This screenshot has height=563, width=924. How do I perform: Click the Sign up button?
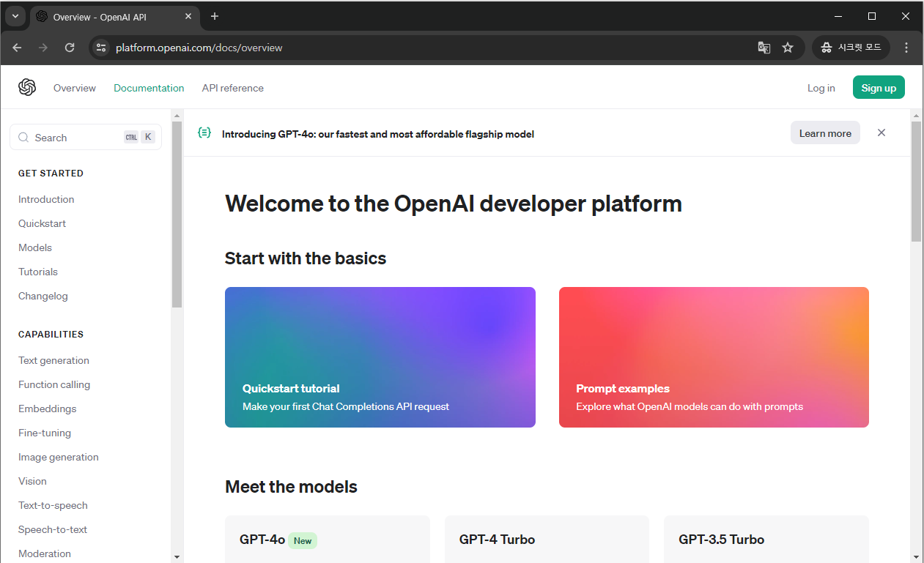(x=879, y=88)
